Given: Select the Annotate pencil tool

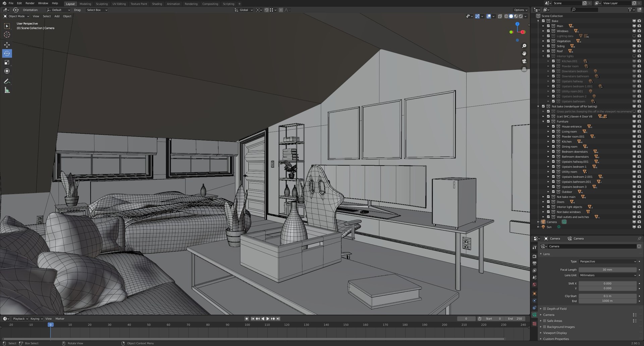Looking at the screenshot, I should 7,81.
